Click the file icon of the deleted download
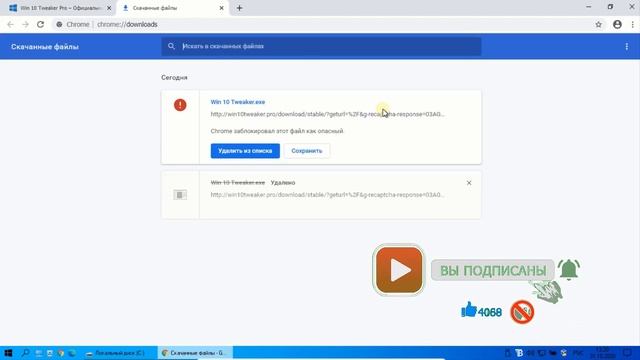This screenshot has width=640, height=360. [180, 195]
